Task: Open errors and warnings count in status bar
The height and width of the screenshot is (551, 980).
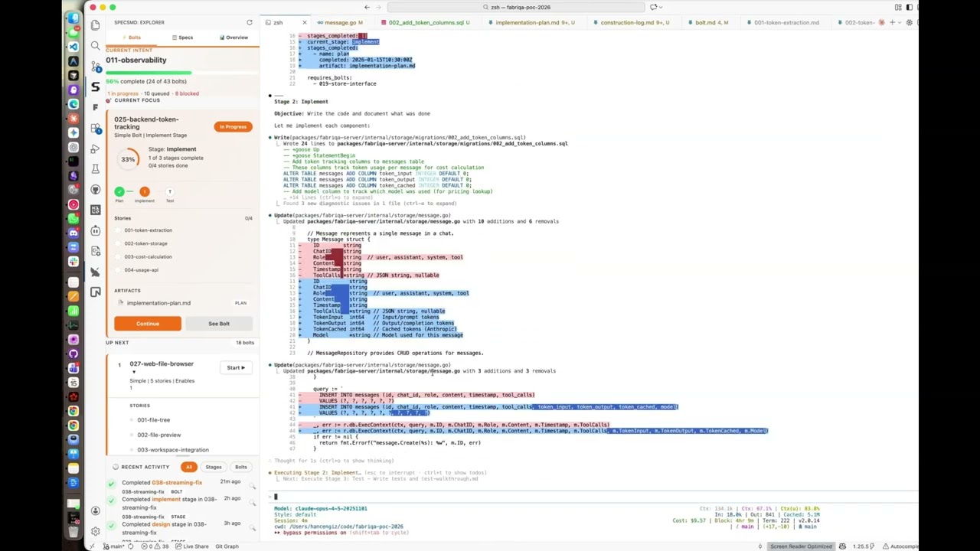Action: 156,546
